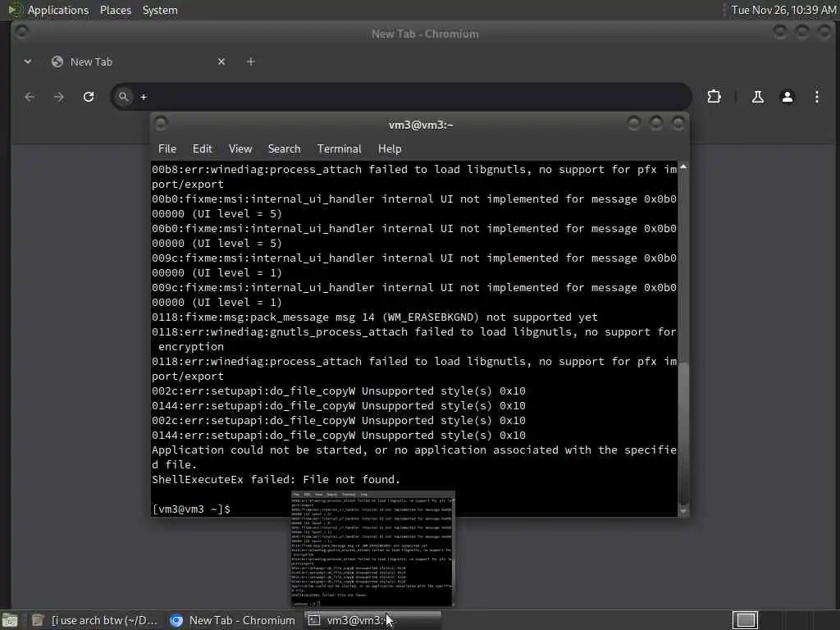Viewport: 840px width, 630px height.
Task: Minimize the Chromium window
Action: [780, 32]
